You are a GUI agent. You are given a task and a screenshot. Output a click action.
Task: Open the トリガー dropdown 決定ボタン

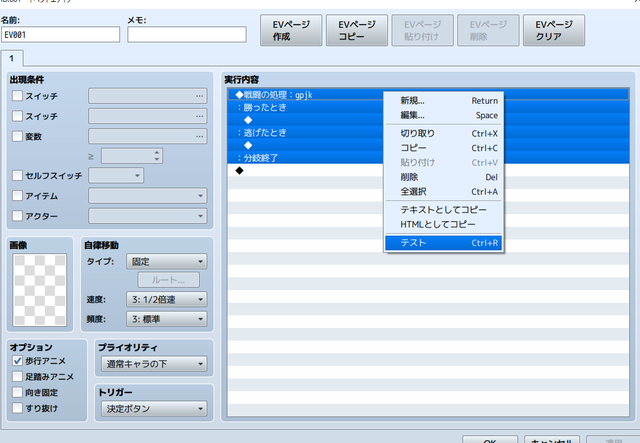[154, 408]
